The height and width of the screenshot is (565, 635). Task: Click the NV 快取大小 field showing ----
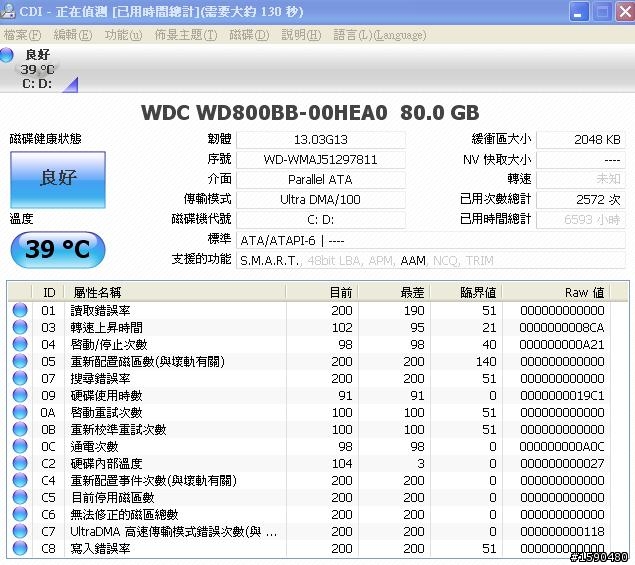pyautogui.click(x=581, y=160)
